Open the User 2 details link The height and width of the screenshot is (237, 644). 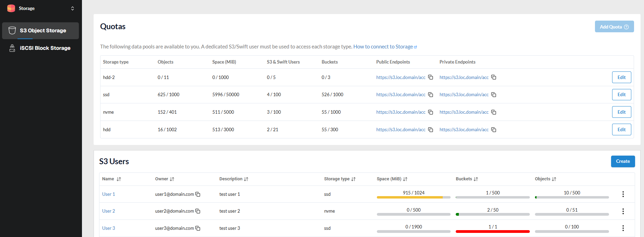[108, 211]
